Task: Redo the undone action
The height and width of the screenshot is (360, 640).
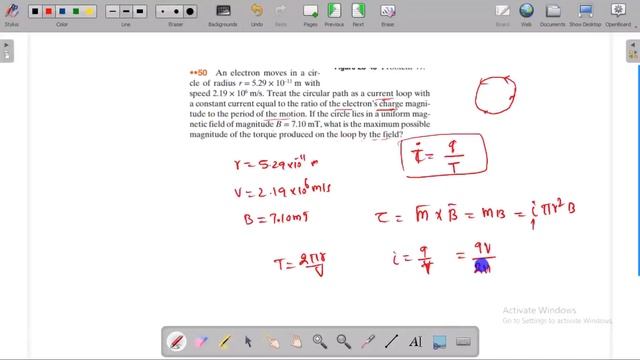Action: click(x=281, y=14)
